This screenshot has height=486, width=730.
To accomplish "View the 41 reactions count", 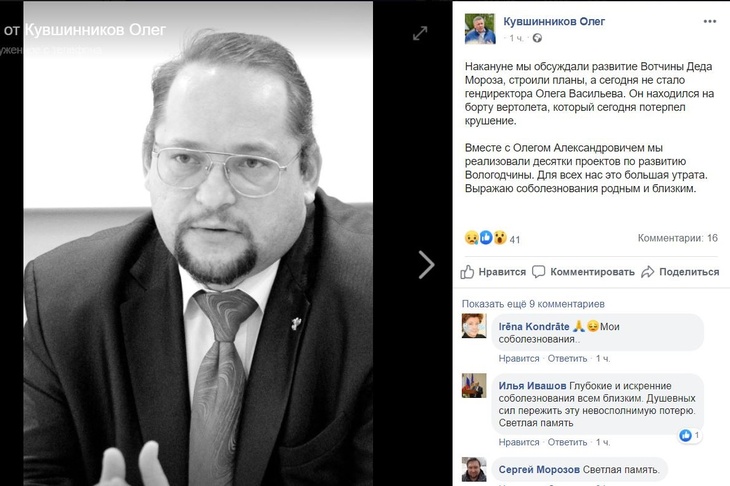I will tap(514, 240).
